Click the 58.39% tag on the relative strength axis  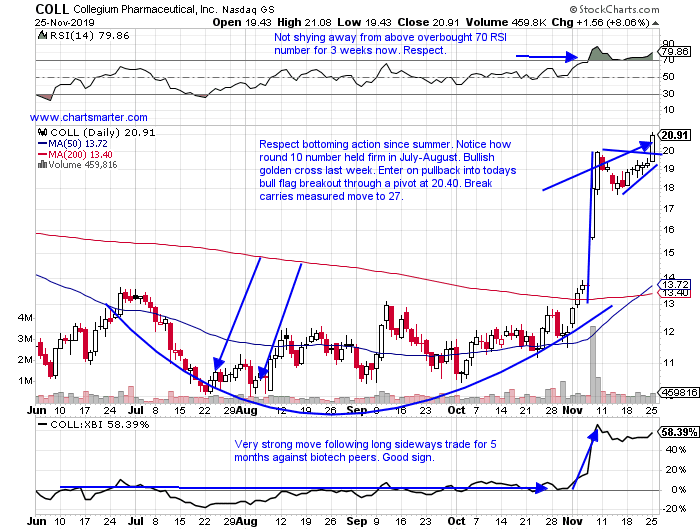click(679, 432)
